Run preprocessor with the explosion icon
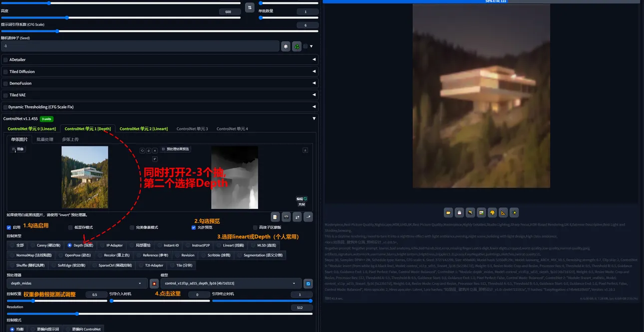The width and height of the screenshot is (644, 332). coord(154,284)
